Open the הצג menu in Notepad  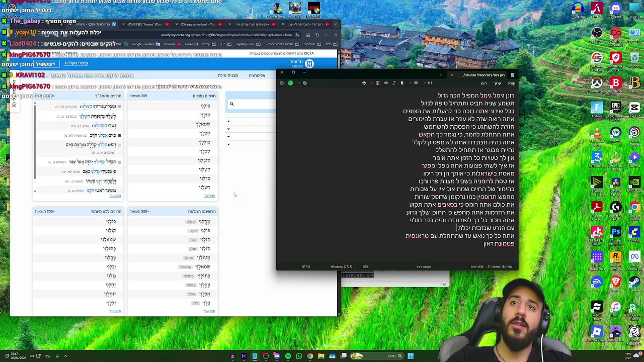pyautogui.click(x=484, y=83)
